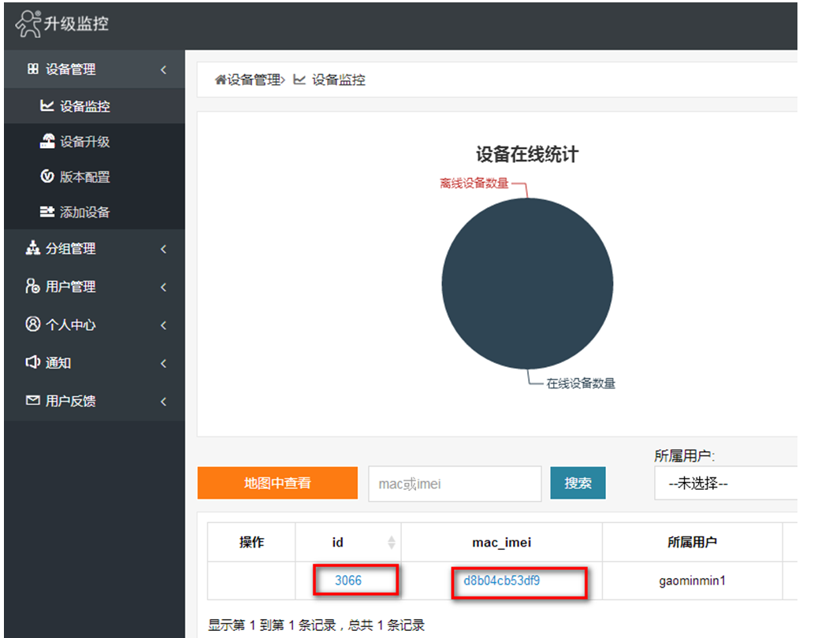This screenshot has width=840, height=638.
Task: Toggle 离线设备数量 legend label on chart
Action: (474, 184)
